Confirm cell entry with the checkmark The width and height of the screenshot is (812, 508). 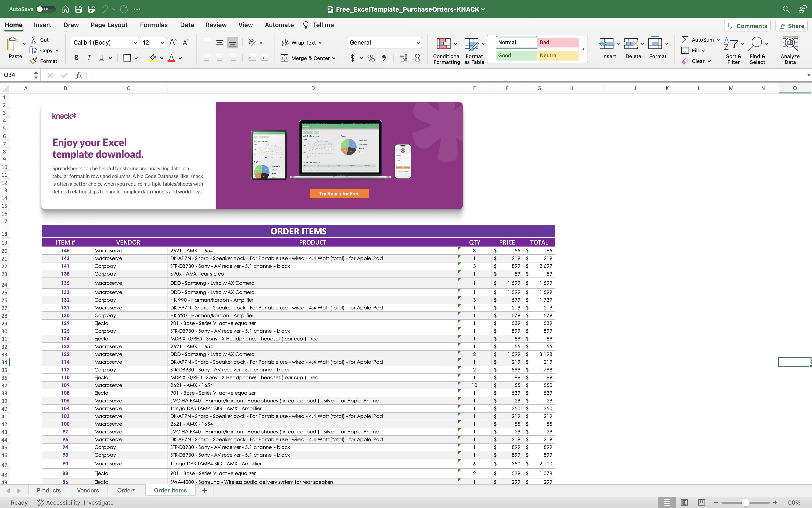coord(64,75)
